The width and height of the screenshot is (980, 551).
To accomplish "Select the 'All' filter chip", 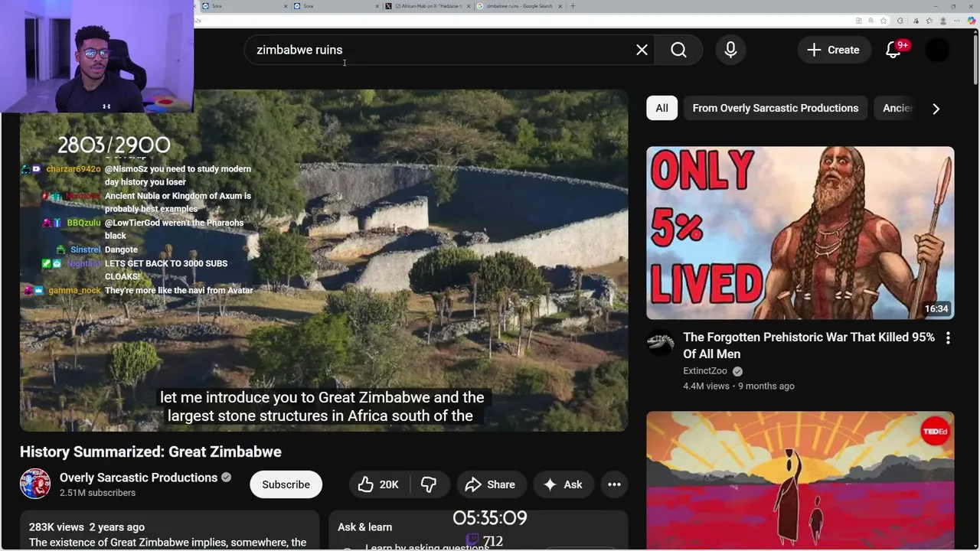I will click(661, 108).
